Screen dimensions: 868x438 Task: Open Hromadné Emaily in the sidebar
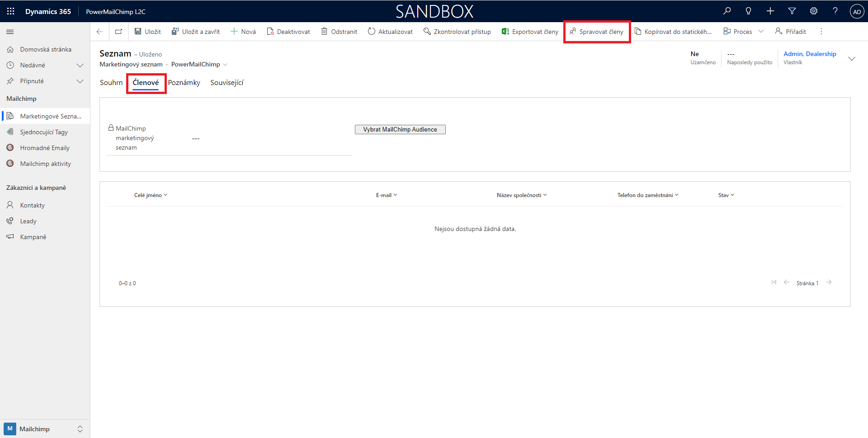45,148
